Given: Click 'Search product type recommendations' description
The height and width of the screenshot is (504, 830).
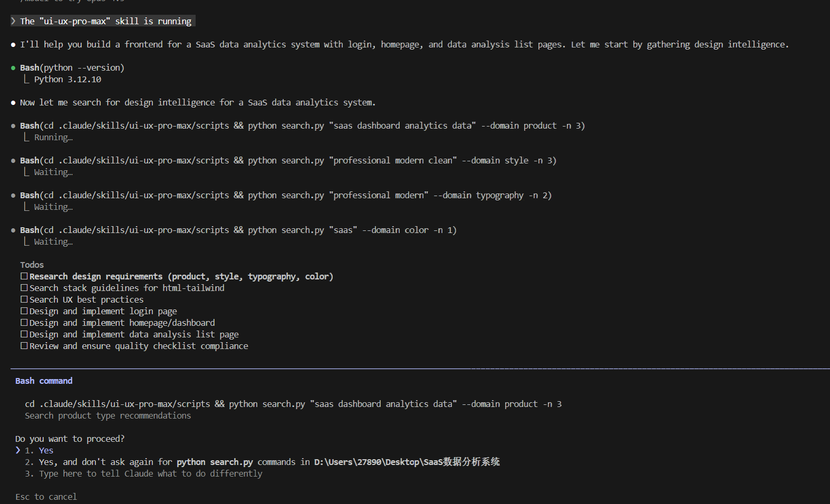Looking at the screenshot, I should point(108,415).
